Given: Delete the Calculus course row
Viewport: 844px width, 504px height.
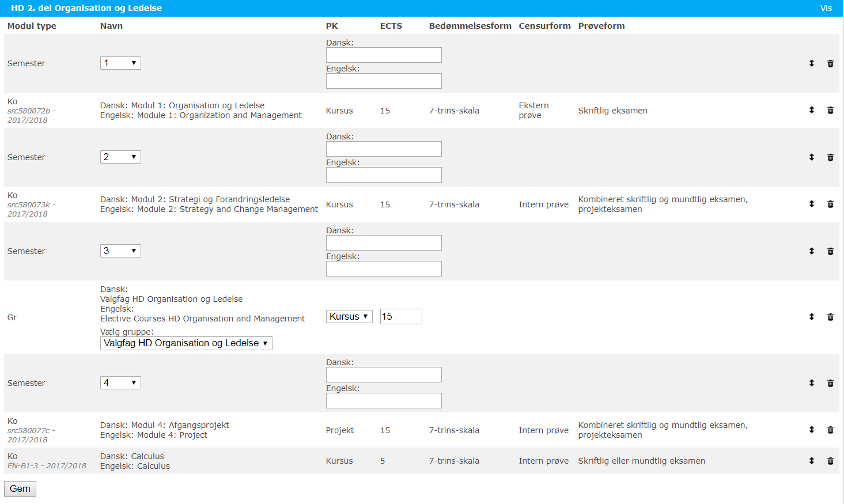Looking at the screenshot, I should [x=830, y=461].
